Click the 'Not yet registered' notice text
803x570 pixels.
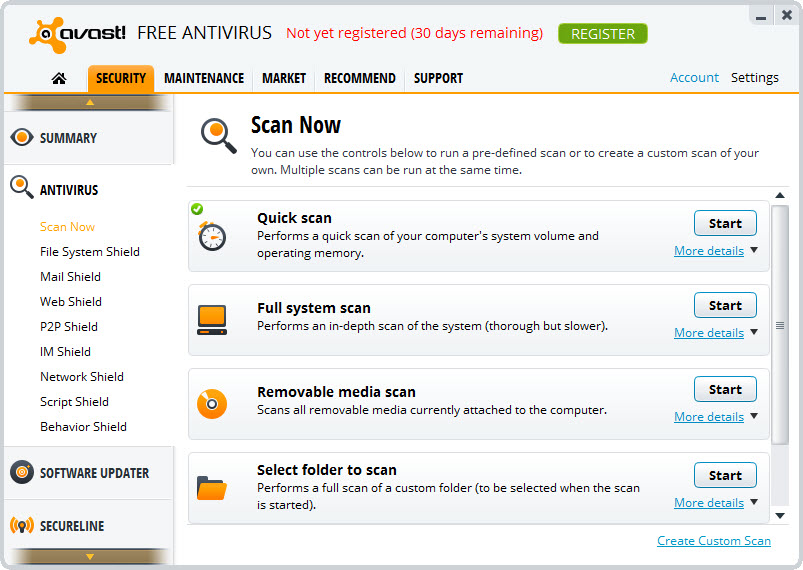[x=414, y=33]
